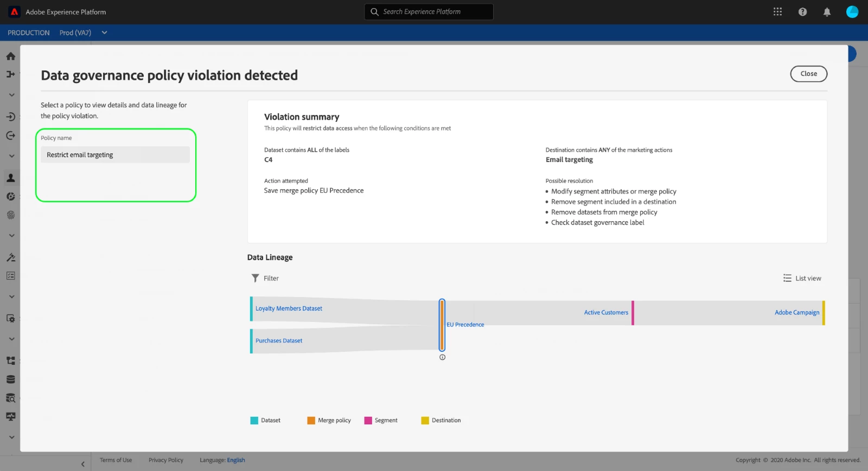Open the Help question mark icon
Image resolution: width=868 pixels, height=471 pixels.
[x=802, y=12]
